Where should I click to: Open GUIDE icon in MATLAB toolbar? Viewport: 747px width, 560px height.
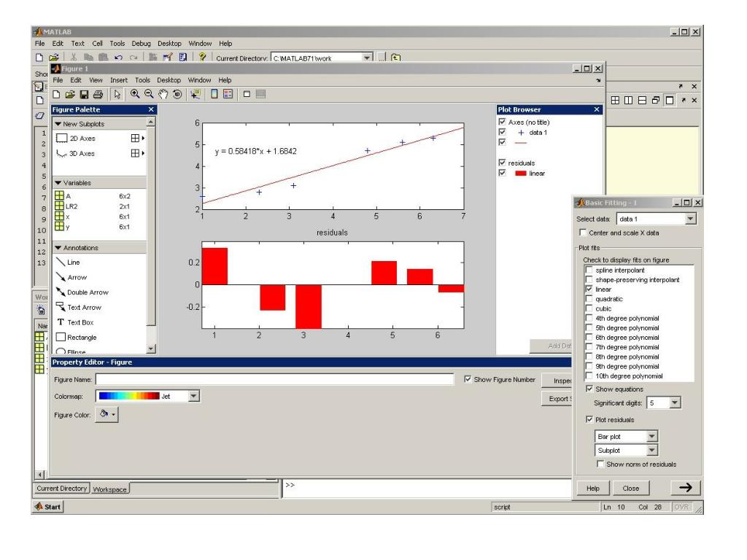point(168,58)
